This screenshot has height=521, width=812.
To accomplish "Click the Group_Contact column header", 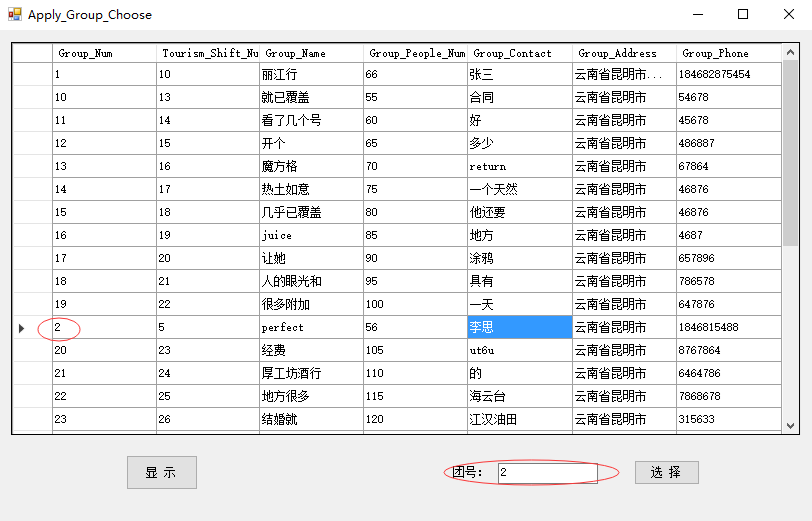I will click(519, 53).
